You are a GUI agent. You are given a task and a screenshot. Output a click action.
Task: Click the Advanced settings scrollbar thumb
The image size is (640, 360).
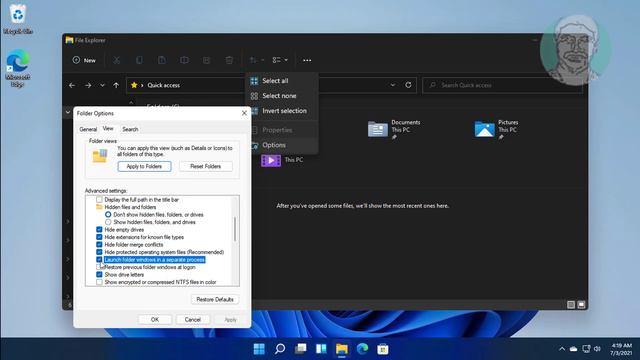point(235,229)
